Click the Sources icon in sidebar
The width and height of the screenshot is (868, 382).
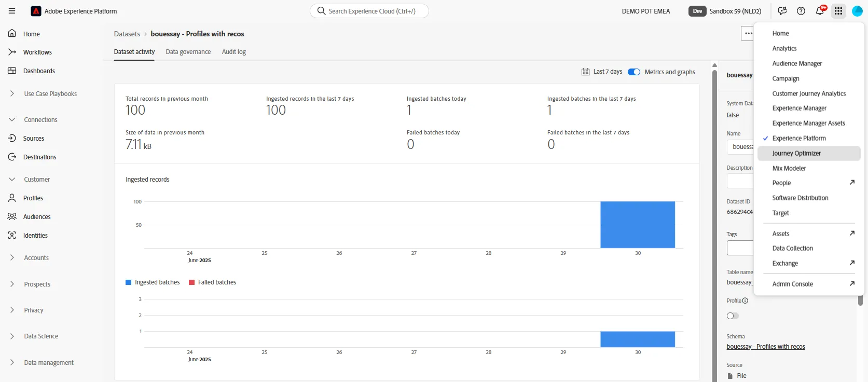click(12, 138)
